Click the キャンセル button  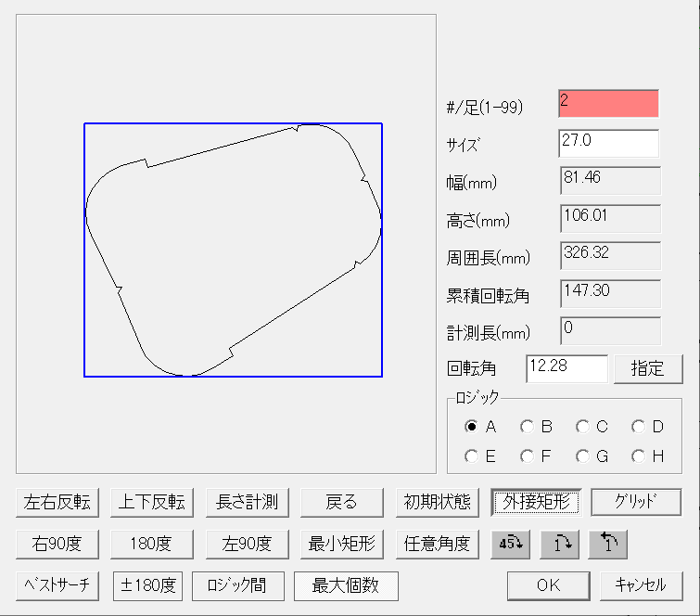click(x=641, y=585)
